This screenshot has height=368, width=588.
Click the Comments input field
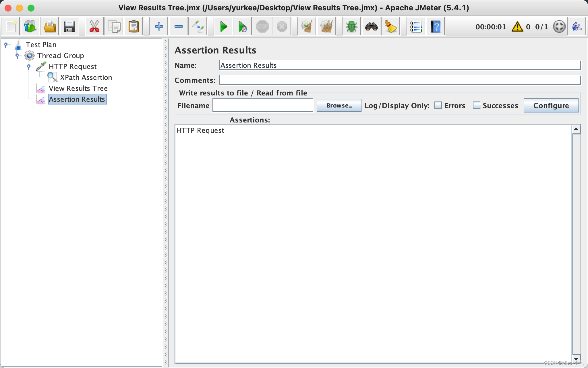400,80
